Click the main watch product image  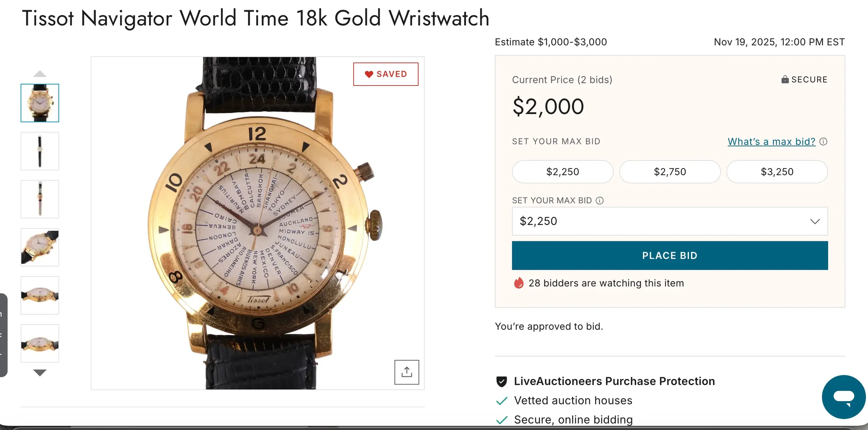pos(258,223)
